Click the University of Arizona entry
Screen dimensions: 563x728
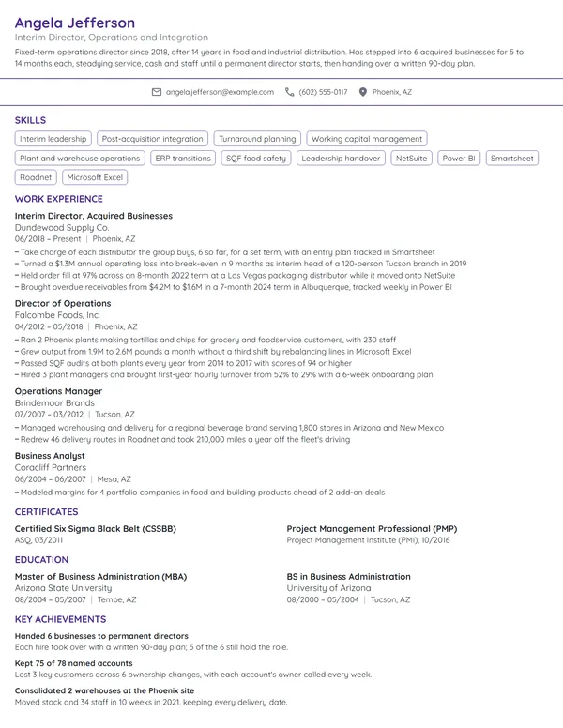pos(328,588)
